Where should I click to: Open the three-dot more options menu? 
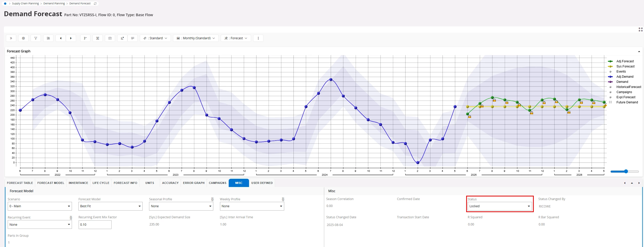[258, 38]
